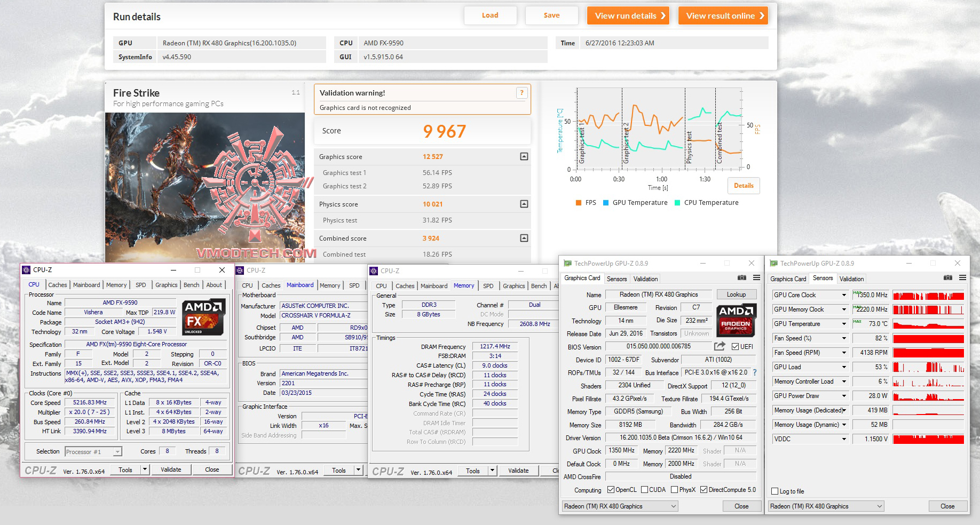Click the Details button under the chart

click(744, 186)
